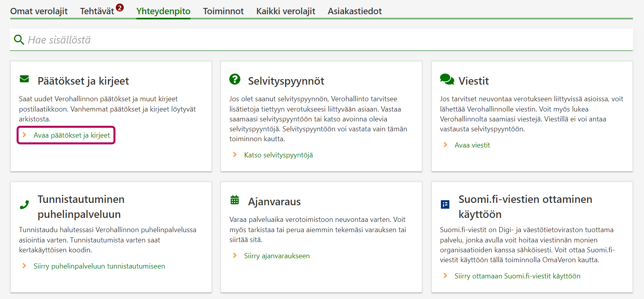Switch to the Omat verolajit tab
This screenshot has height=299, width=644.
39,11
